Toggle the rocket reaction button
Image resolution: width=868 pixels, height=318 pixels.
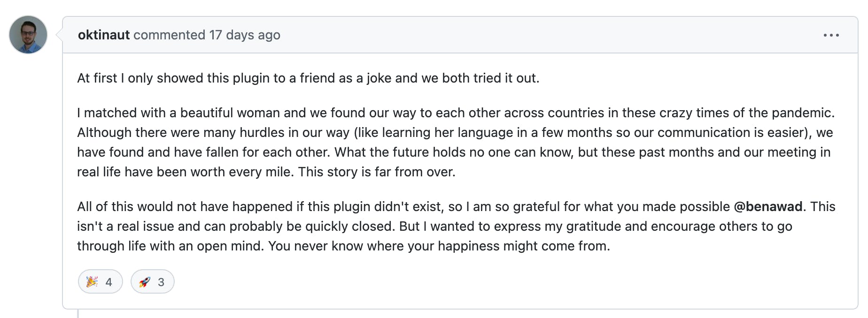153,281
